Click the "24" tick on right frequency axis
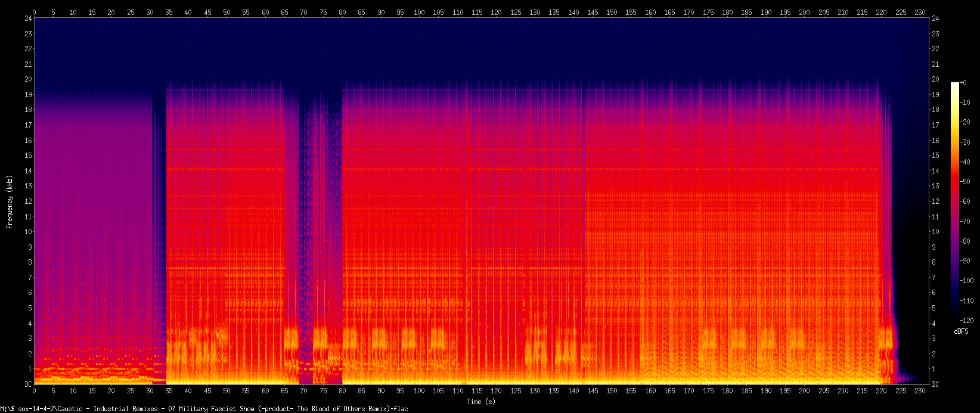This screenshot has width=980, height=413. [x=935, y=18]
